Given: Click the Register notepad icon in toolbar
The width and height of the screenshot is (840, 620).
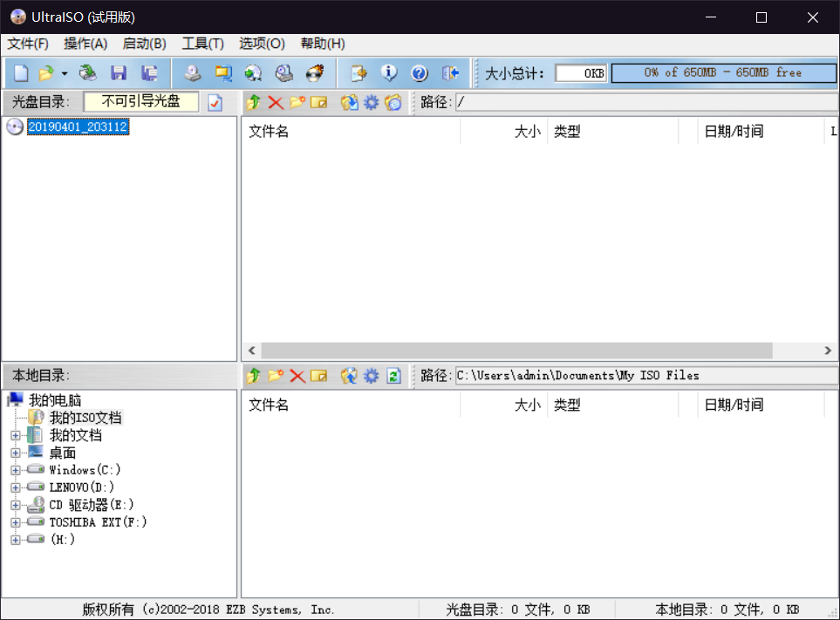Looking at the screenshot, I should (359, 73).
